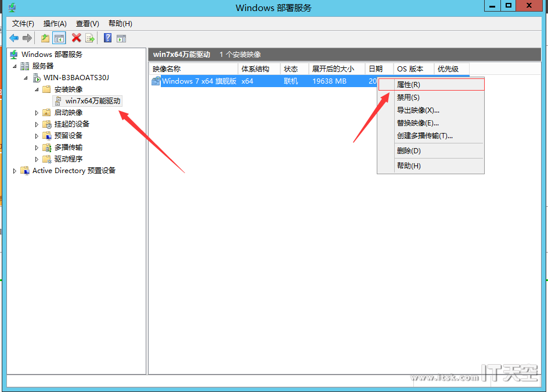The height and width of the screenshot is (392, 548).
Task: Expand the 驱动程序 tree node
Action: 37,159
